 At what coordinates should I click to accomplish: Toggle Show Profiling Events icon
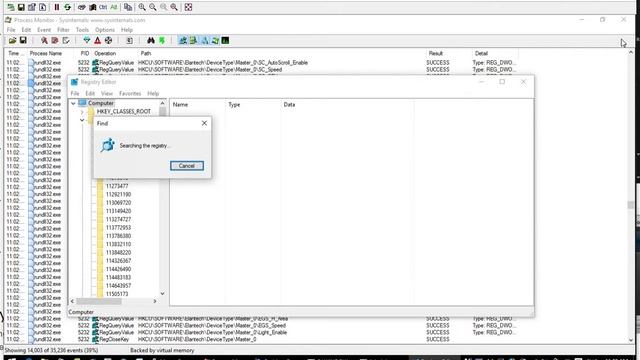pyautogui.click(x=225, y=40)
